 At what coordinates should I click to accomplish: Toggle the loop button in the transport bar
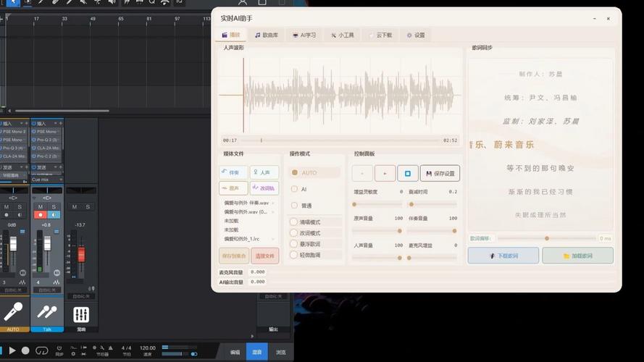[42, 350]
